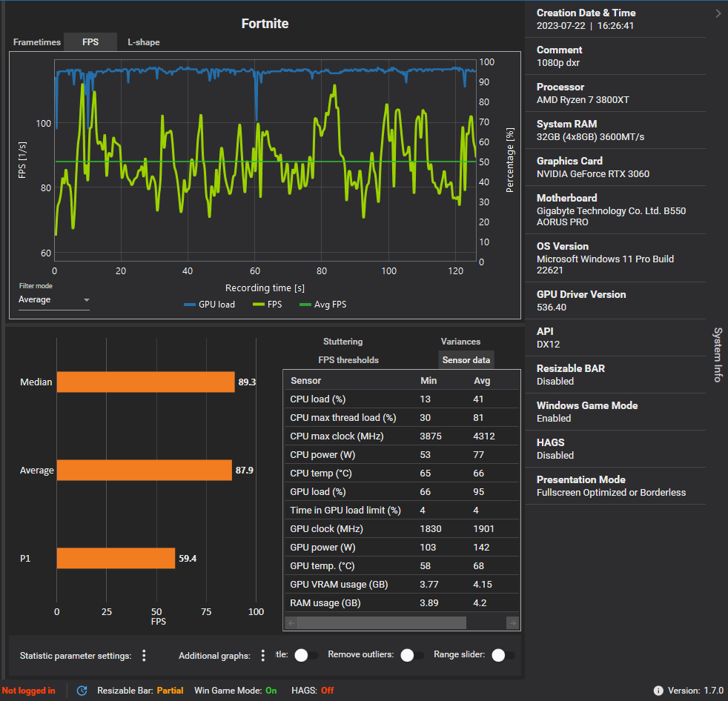Viewport: 728px width, 701px height.
Task: Switch to the L-shape tab
Action: 144,42
